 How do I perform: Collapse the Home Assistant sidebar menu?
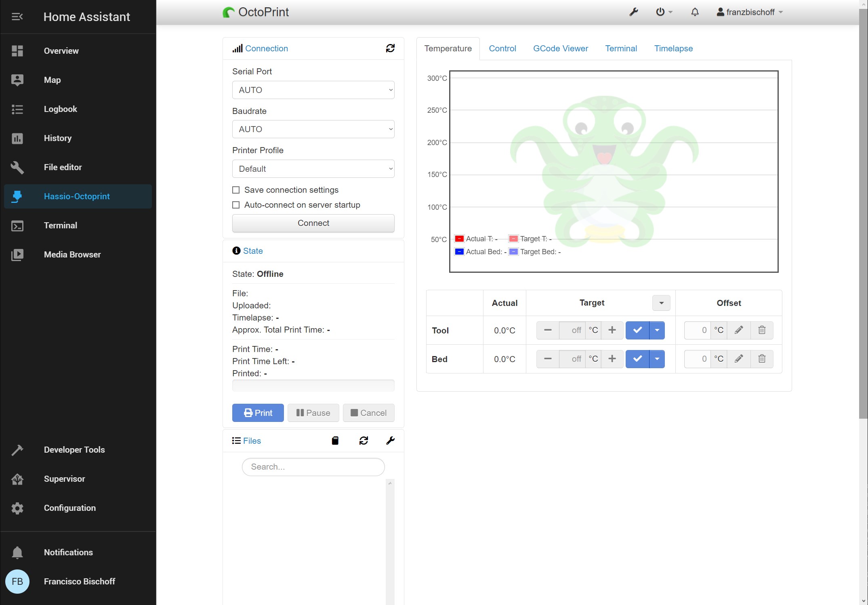[17, 17]
